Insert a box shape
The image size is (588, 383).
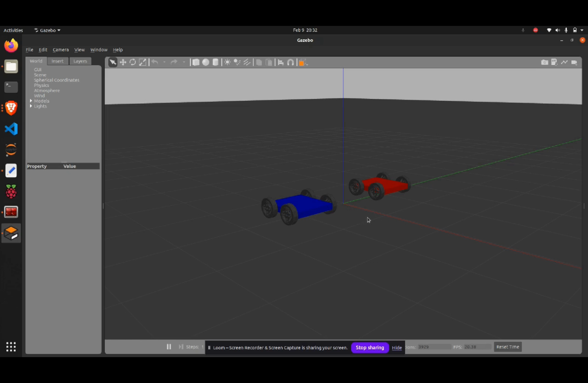[x=196, y=62]
